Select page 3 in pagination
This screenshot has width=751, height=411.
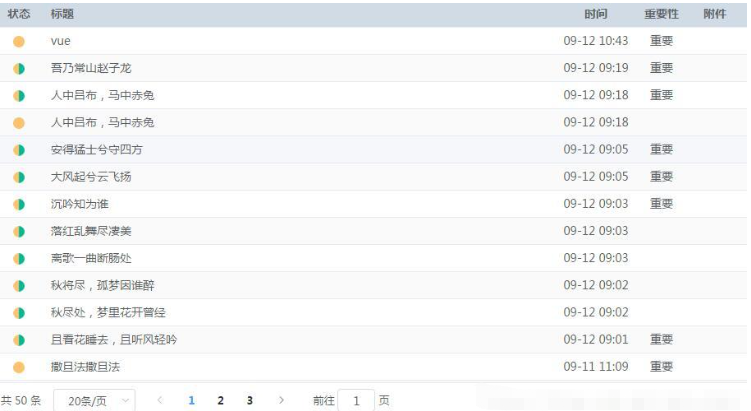pyautogui.click(x=250, y=400)
